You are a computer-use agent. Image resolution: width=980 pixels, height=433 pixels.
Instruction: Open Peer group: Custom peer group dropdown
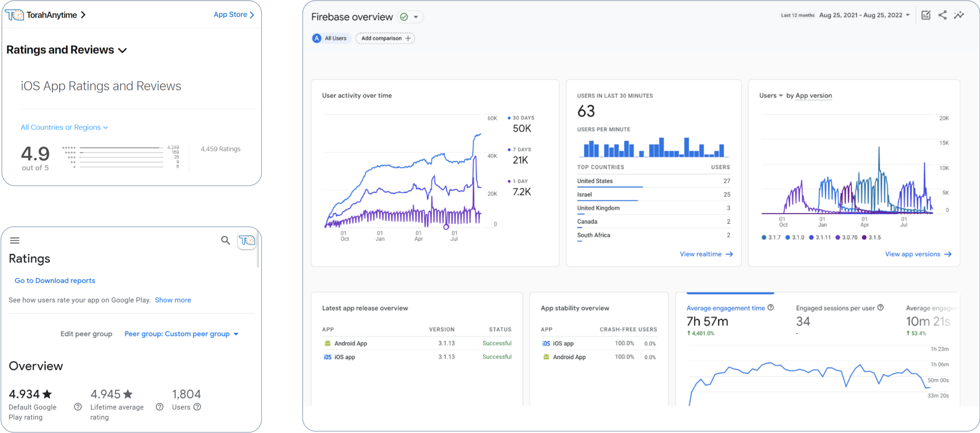tap(182, 334)
